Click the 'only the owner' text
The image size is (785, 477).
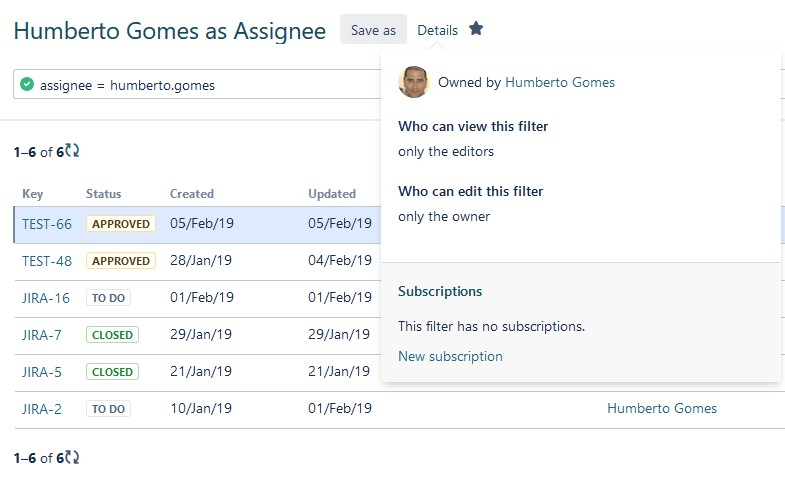(444, 216)
